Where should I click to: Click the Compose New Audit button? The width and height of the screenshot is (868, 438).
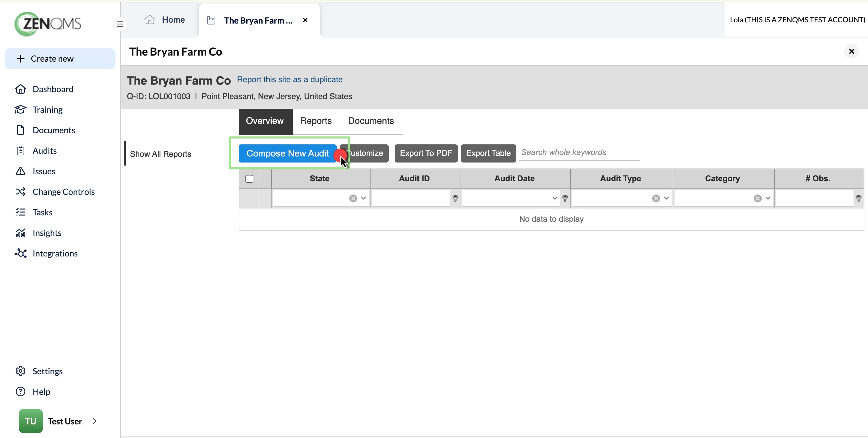tap(288, 153)
